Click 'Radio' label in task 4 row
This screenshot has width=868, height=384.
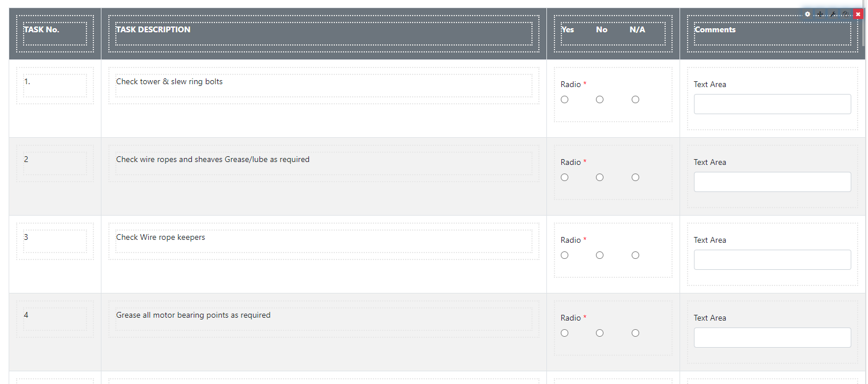(x=571, y=318)
